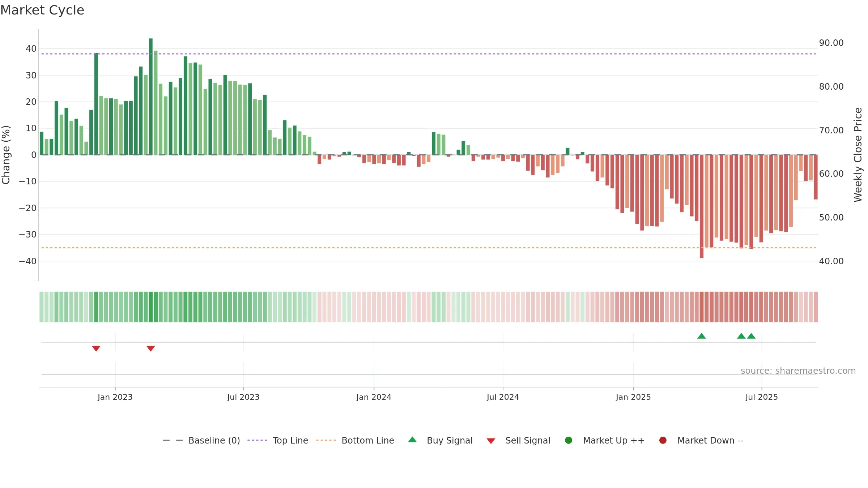
Task: Click the 30 left axis tick label
Action: point(31,75)
